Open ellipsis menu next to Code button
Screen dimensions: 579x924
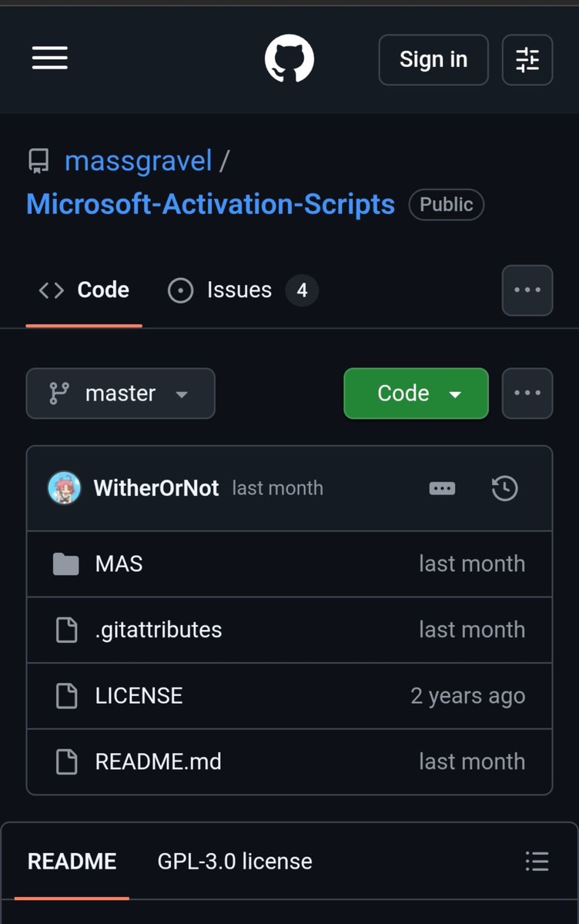(527, 393)
